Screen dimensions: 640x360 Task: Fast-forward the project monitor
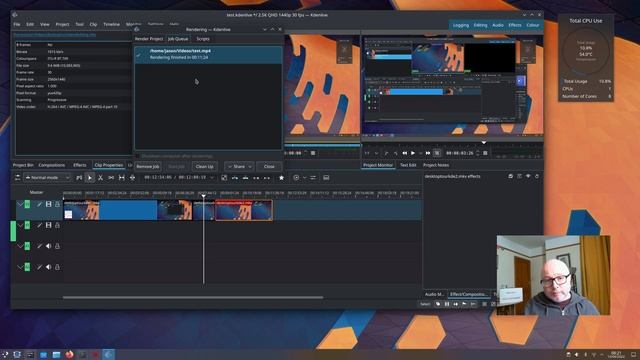[428, 153]
